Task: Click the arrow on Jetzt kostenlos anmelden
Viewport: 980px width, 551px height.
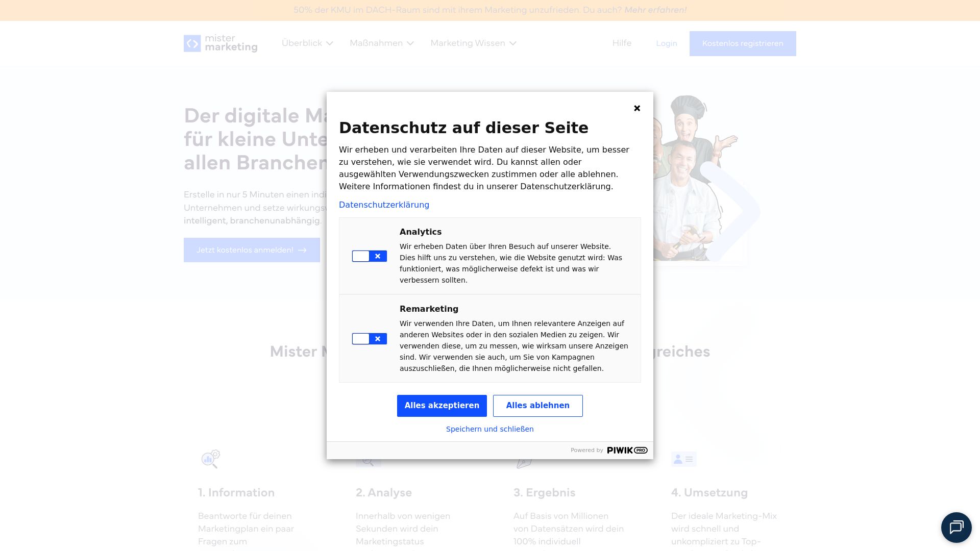Action: coord(302,250)
